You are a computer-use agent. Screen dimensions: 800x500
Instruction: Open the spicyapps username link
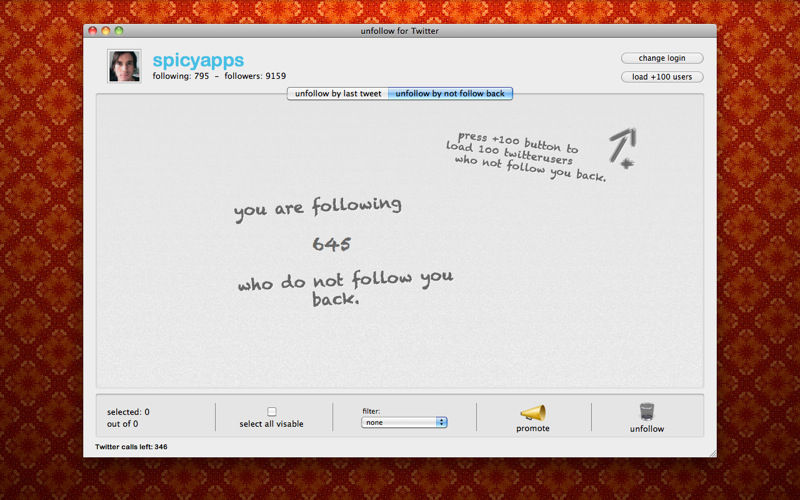197,60
